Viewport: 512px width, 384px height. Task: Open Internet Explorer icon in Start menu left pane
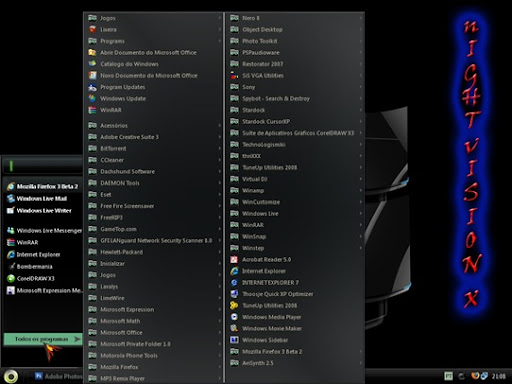click(11, 255)
